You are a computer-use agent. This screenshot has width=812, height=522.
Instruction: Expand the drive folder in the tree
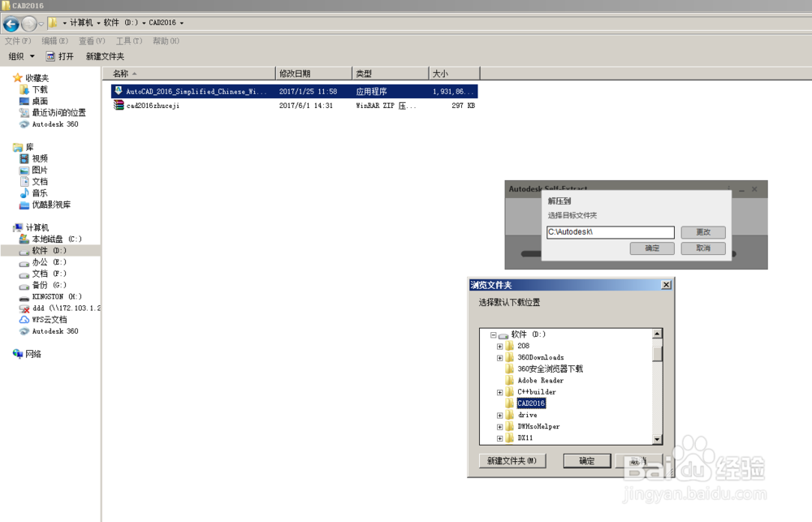pos(499,416)
